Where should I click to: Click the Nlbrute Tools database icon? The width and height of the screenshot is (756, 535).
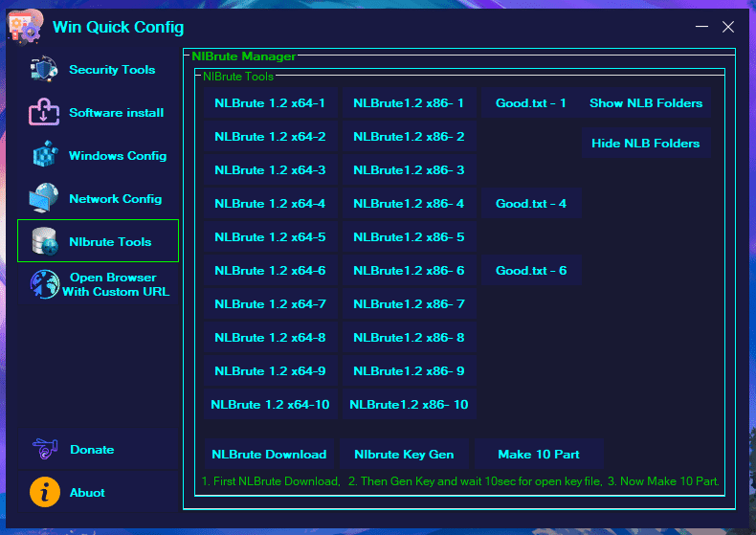[45, 241]
